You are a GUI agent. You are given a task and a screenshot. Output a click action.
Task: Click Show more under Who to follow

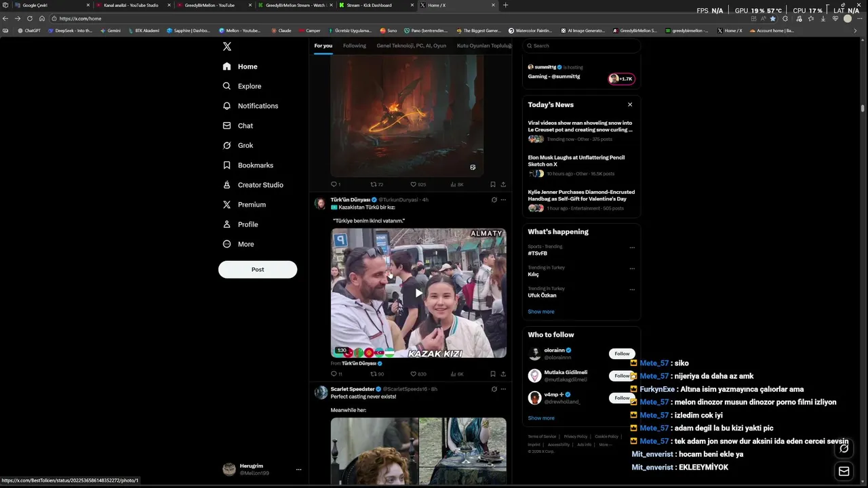[x=541, y=418]
